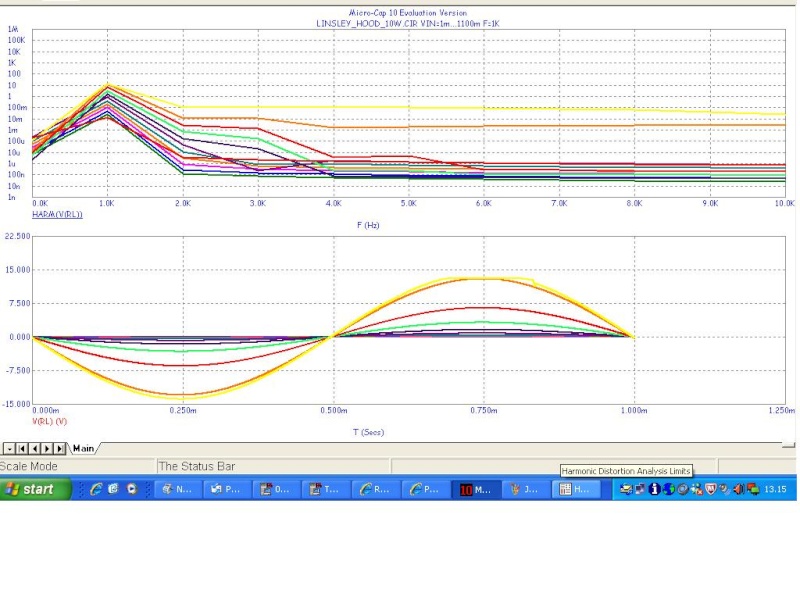
Task: Activate Micro-Cap 10 'M...' taskbar button
Action: (x=474, y=489)
